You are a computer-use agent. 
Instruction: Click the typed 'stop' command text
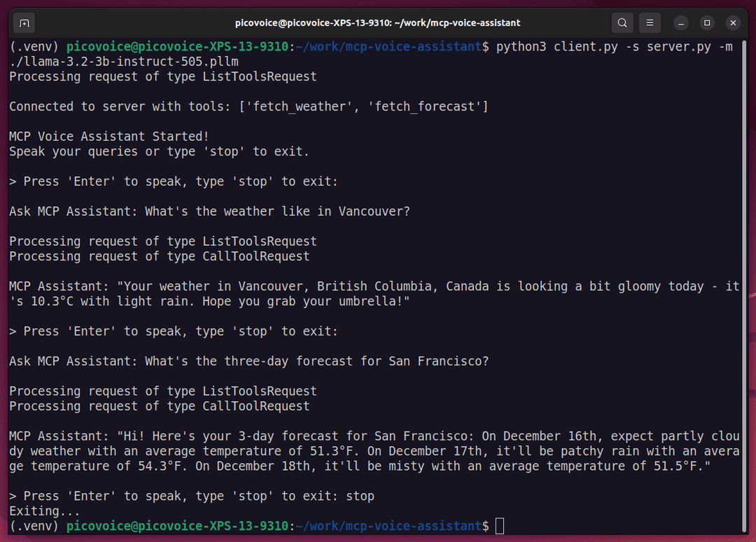tap(360, 496)
